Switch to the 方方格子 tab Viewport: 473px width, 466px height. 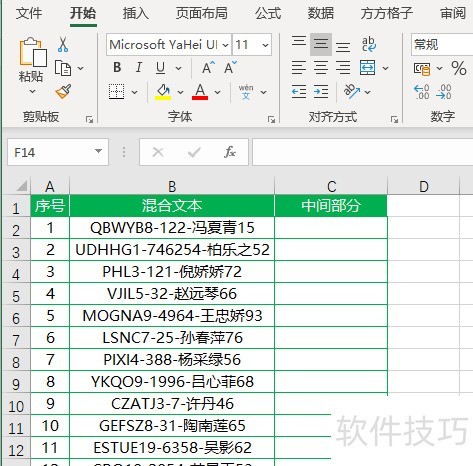pyautogui.click(x=387, y=13)
